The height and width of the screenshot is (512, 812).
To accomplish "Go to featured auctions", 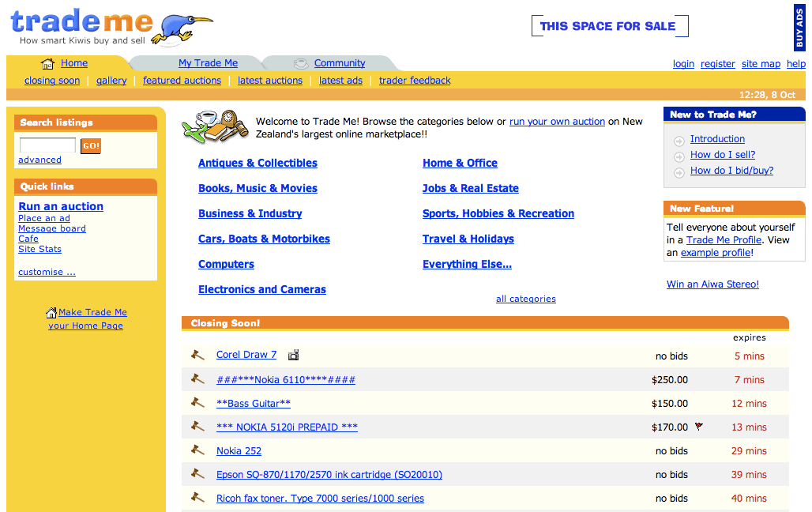I will [x=182, y=81].
